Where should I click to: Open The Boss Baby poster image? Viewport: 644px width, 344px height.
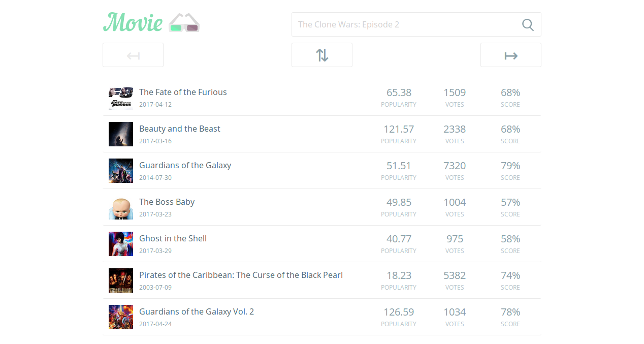pos(121,207)
